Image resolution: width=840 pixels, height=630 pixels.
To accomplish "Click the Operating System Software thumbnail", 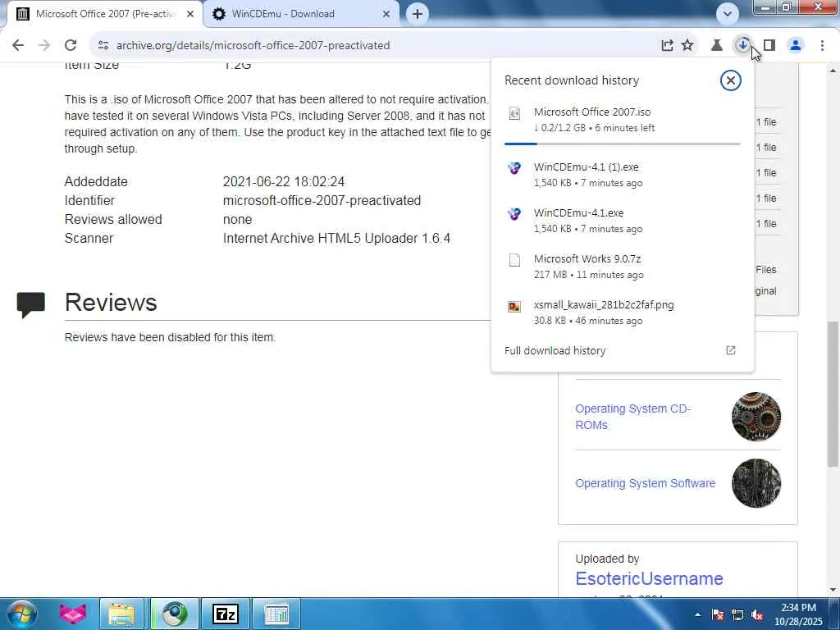I will [756, 483].
